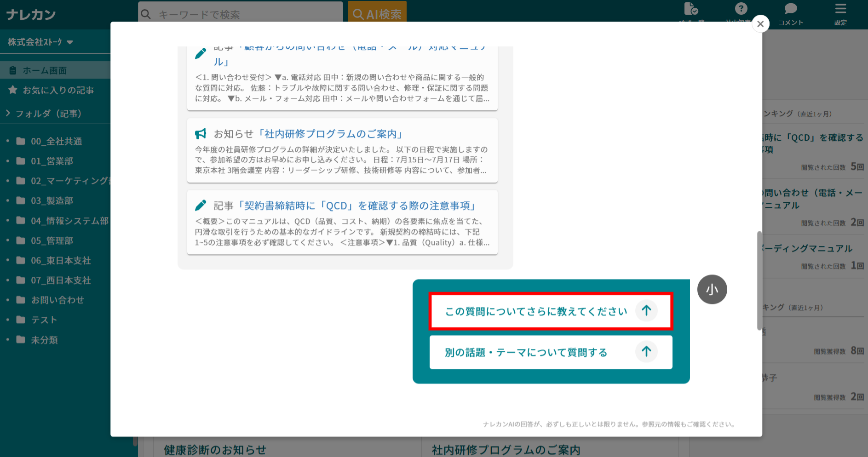Click the submit arrow on 別の話題・テーマについて質問する

pos(646,352)
